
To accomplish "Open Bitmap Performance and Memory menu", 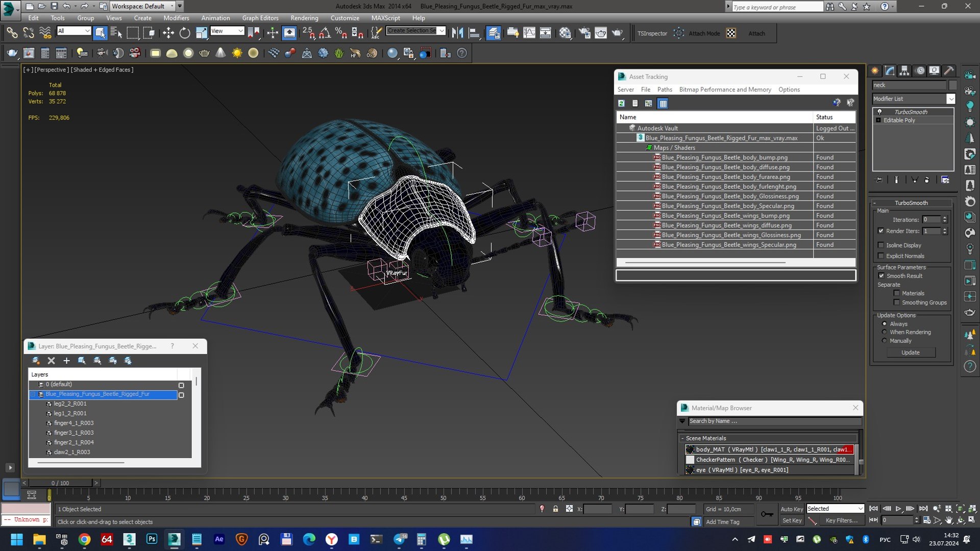I will tap(725, 90).
